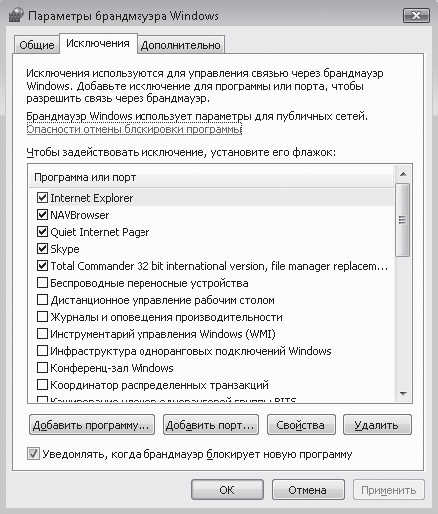The height and width of the screenshot is (514, 438).
Task: Enable Дистанционное управление рабочим столом checkbox
Action: click(42, 300)
